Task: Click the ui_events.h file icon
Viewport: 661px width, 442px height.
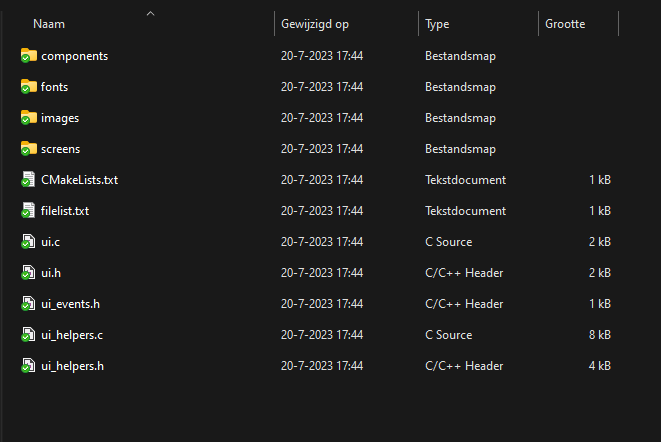Action: [x=28, y=304]
